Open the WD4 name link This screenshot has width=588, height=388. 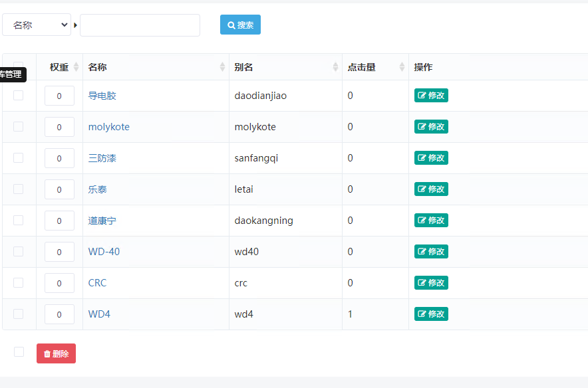point(99,314)
